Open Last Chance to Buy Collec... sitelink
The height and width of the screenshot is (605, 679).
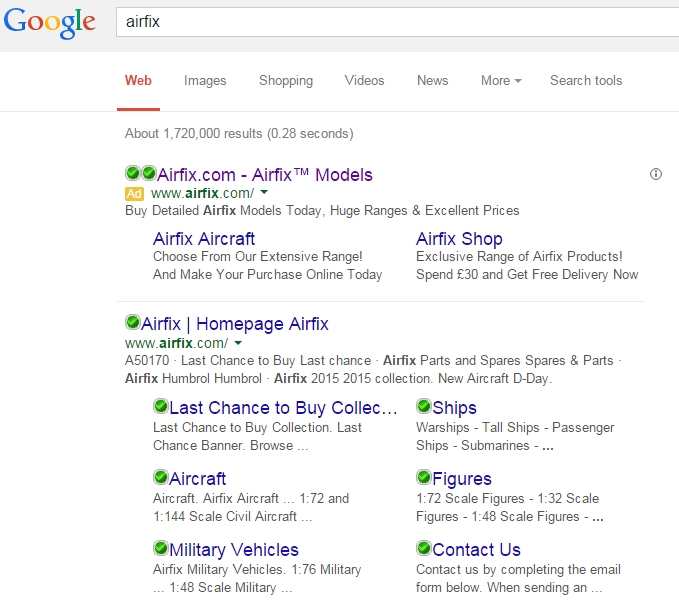click(x=283, y=408)
